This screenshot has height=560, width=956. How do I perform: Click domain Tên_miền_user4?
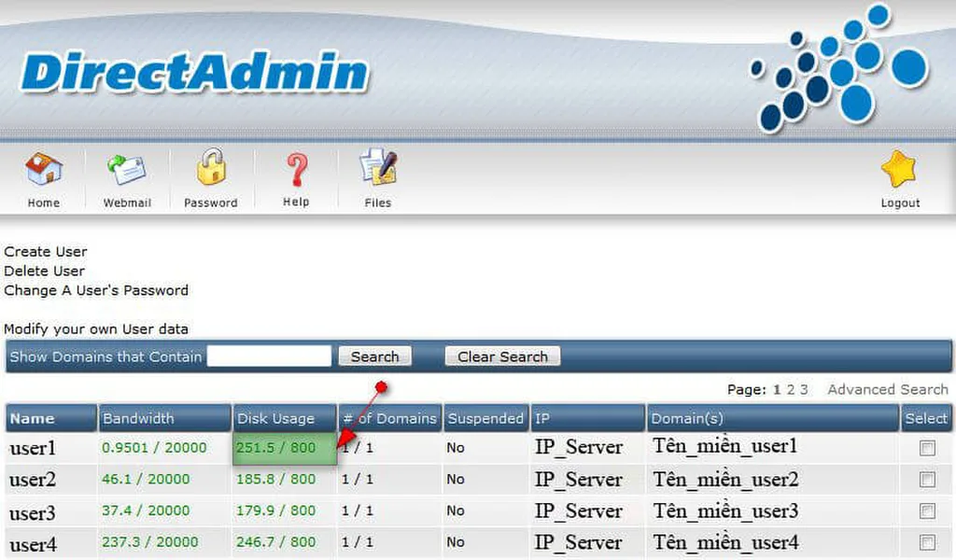point(726,542)
